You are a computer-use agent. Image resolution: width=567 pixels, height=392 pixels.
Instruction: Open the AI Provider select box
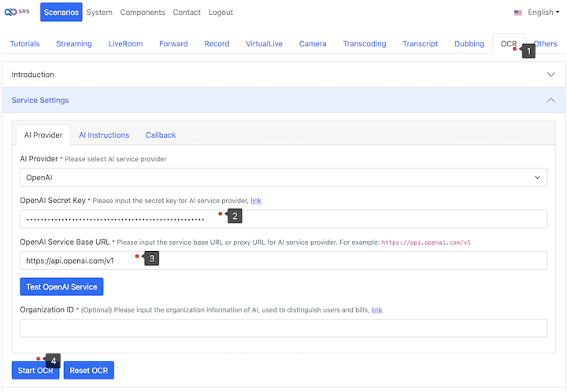pyautogui.click(x=283, y=177)
